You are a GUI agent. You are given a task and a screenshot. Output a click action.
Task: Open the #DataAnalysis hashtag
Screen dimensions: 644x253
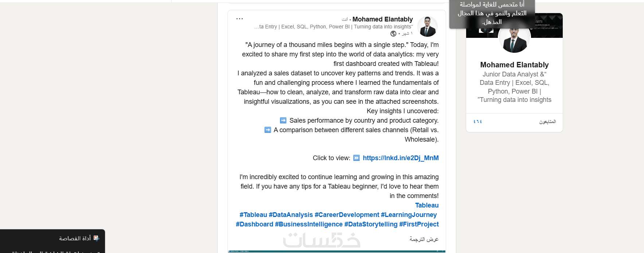(x=291, y=215)
